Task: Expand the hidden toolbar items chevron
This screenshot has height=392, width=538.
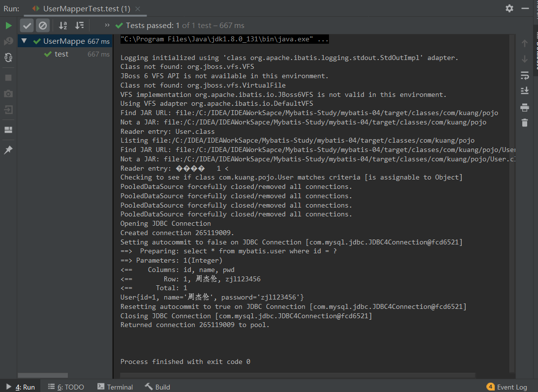Action: click(x=107, y=25)
